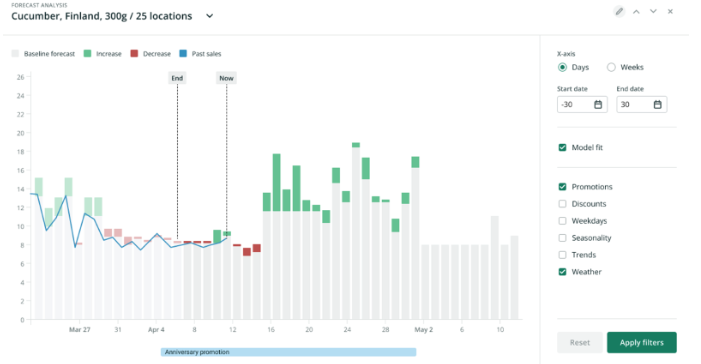Click the Reset button
701x364 pixels.
tap(580, 343)
